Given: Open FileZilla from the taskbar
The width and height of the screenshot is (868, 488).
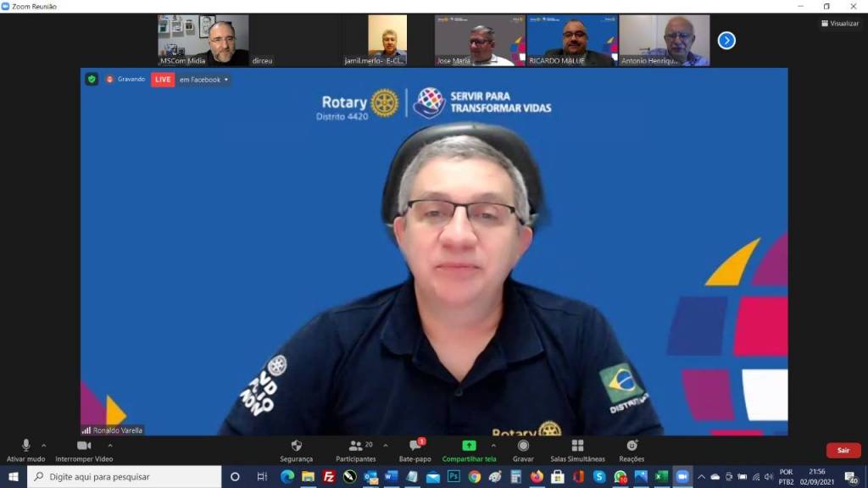Looking at the screenshot, I should pyautogui.click(x=329, y=477).
